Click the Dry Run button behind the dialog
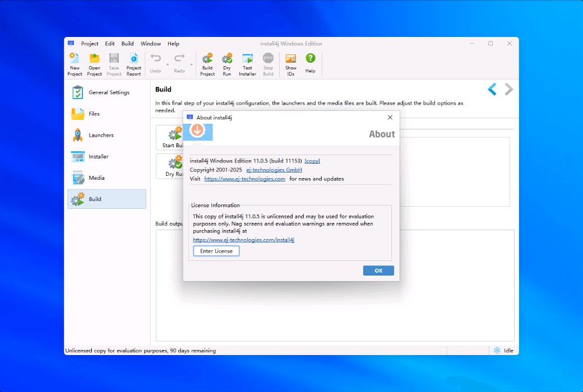 pyautogui.click(x=169, y=166)
